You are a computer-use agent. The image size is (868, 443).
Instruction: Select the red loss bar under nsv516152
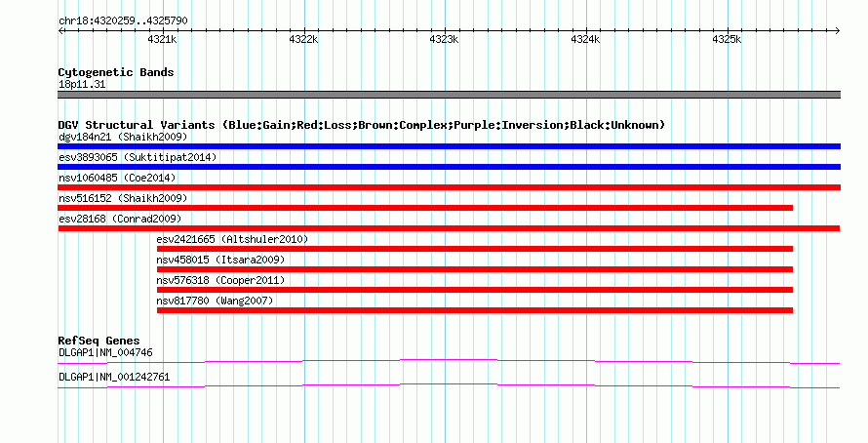pos(425,208)
